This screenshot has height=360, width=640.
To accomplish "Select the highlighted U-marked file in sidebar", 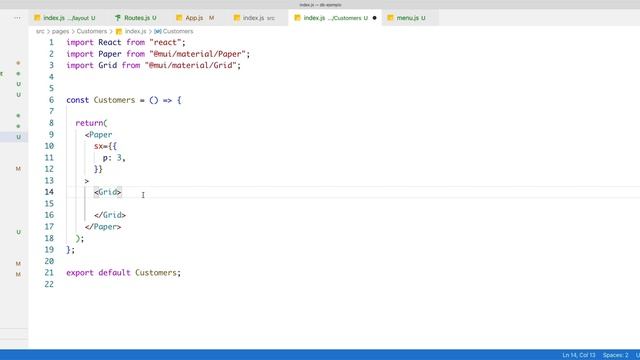I will [14, 137].
